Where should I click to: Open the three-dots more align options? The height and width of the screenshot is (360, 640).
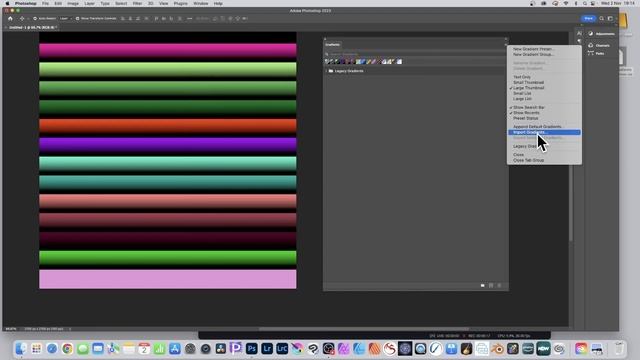[190, 18]
